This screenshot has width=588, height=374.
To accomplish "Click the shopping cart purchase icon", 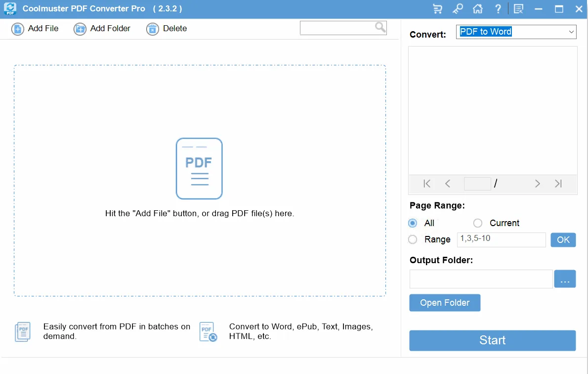I will (438, 8).
